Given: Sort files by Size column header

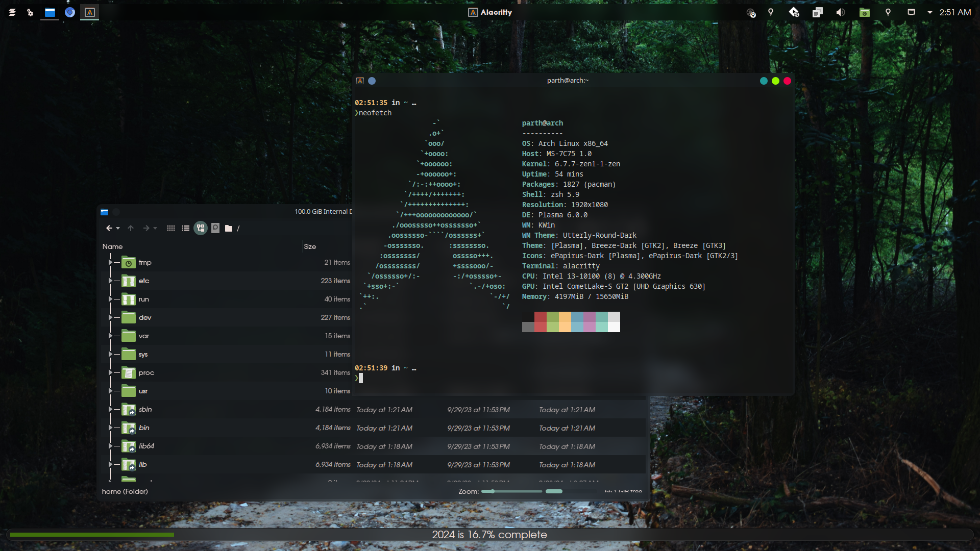Looking at the screenshot, I should (310, 246).
